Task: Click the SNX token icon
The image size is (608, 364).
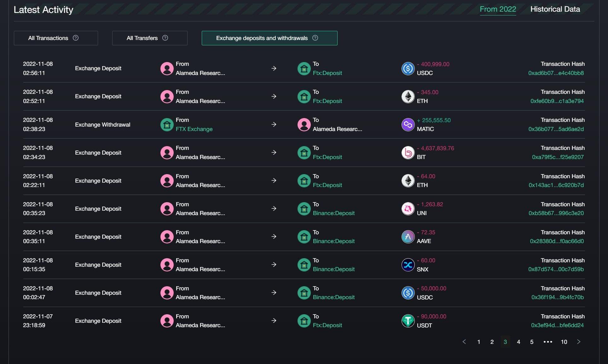Action: pyautogui.click(x=408, y=265)
